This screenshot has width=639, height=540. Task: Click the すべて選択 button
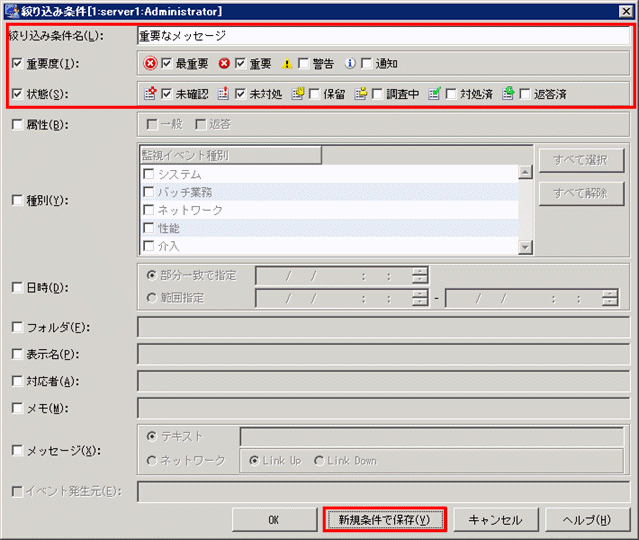(581, 160)
